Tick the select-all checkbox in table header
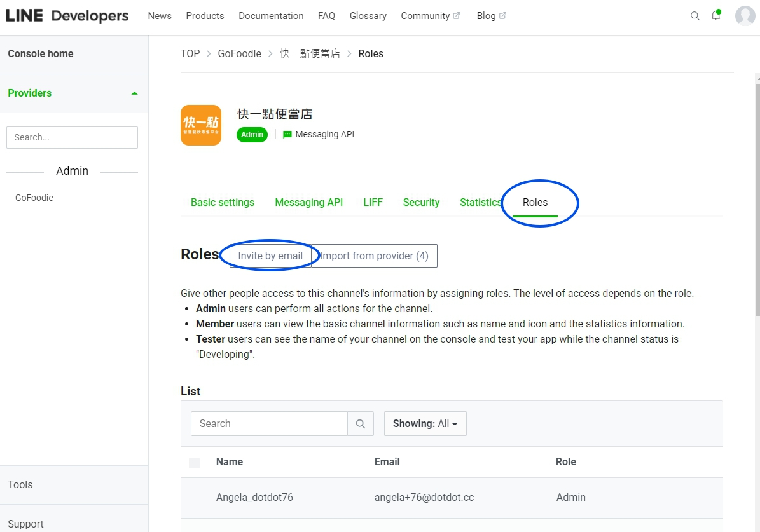This screenshot has width=760, height=532. [195, 463]
